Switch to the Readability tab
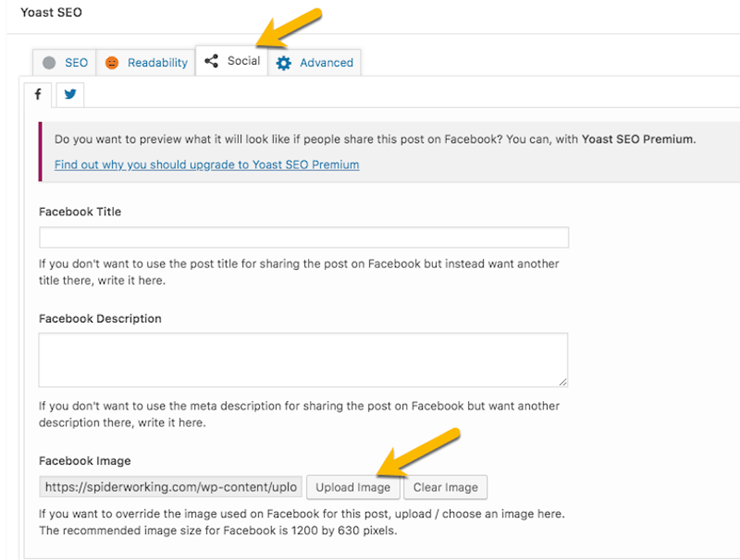 146,62
